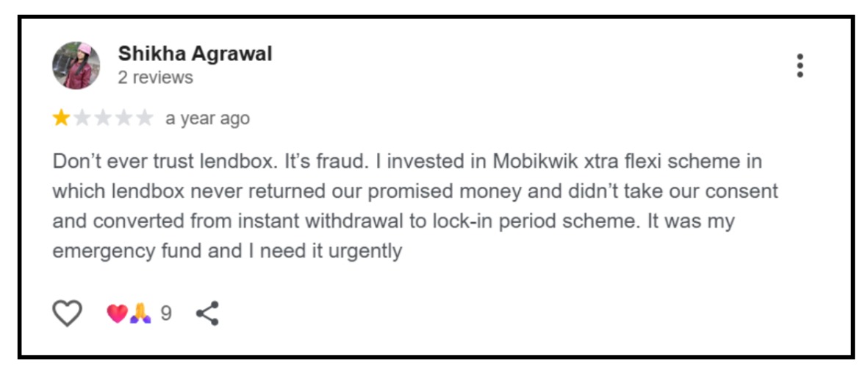
Task: Open Shikha Agrawal's profile picture
Action: [76, 65]
